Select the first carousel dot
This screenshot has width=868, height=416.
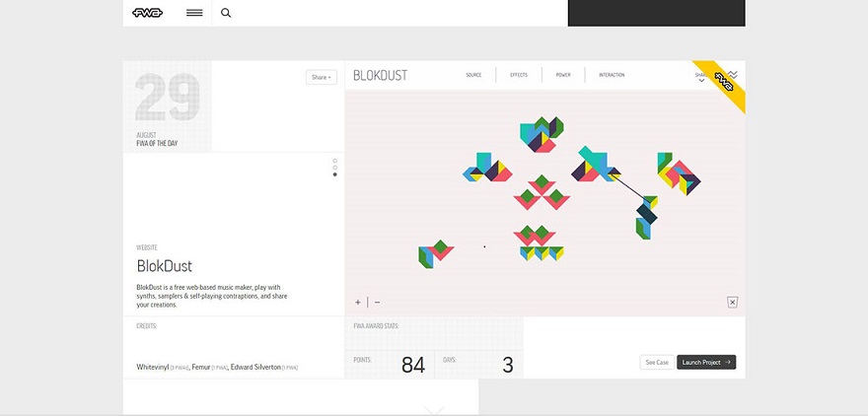[x=335, y=161]
